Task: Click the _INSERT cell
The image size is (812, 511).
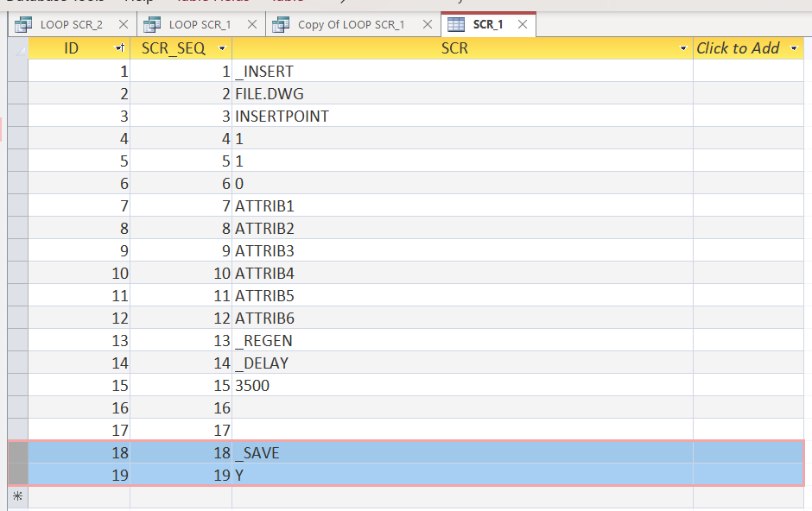Action: 462,71
